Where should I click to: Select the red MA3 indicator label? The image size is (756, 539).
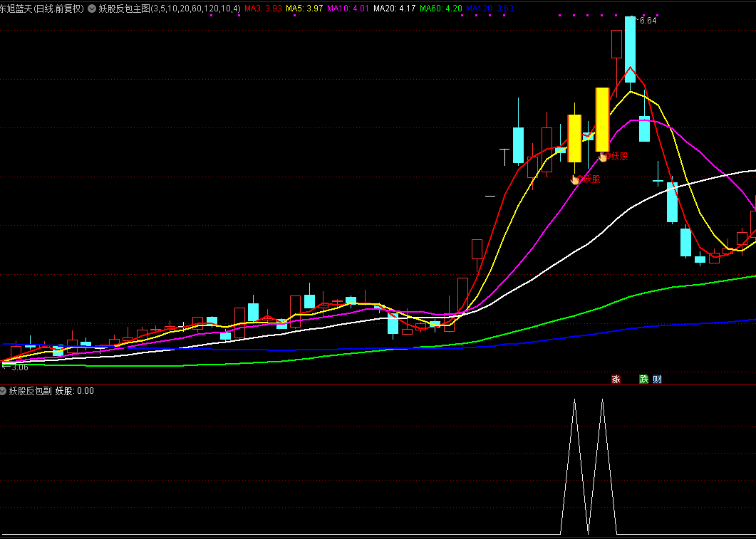pyautogui.click(x=263, y=9)
